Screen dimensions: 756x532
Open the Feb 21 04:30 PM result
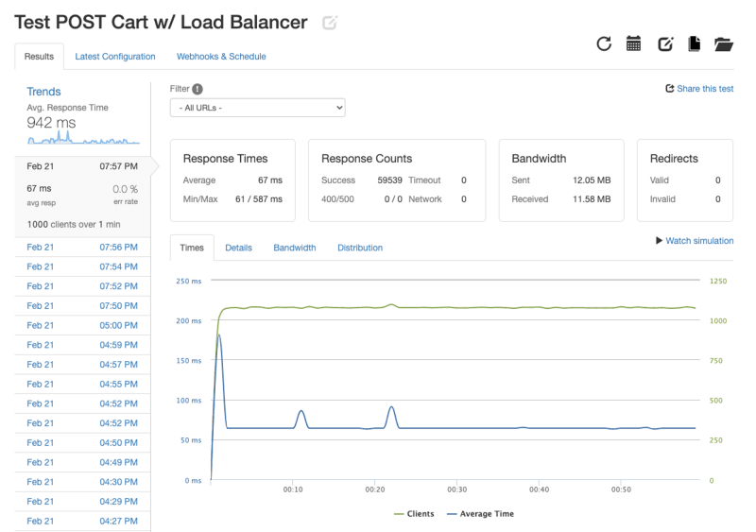tap(82, 482)
